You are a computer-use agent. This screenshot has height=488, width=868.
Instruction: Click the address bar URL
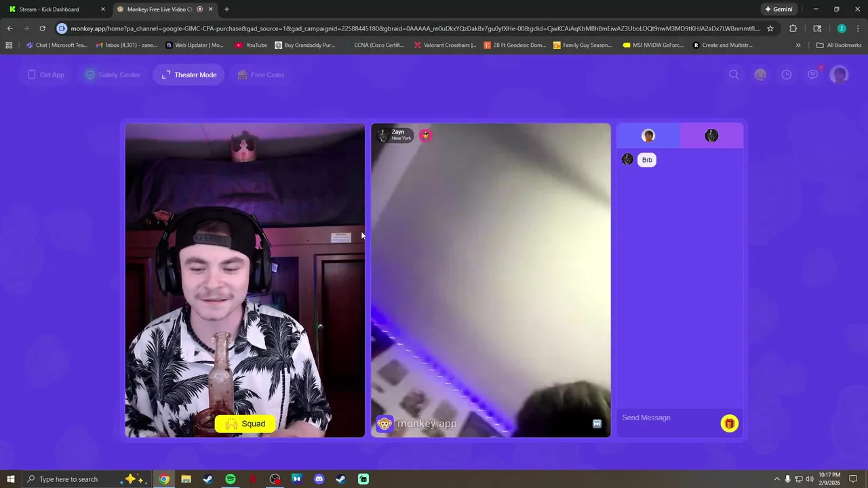point(415,28)
